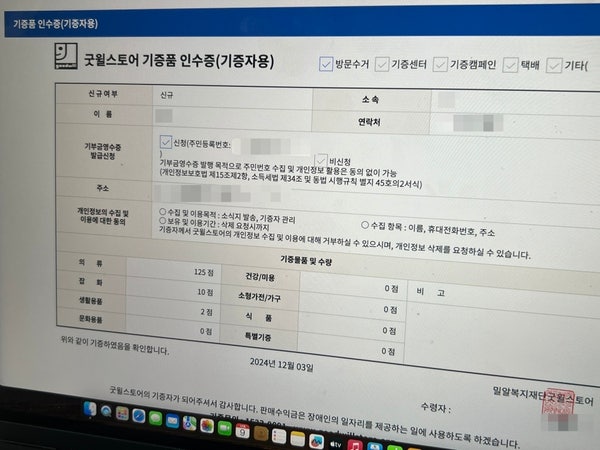Click the 수령자 label

[436, 408]
